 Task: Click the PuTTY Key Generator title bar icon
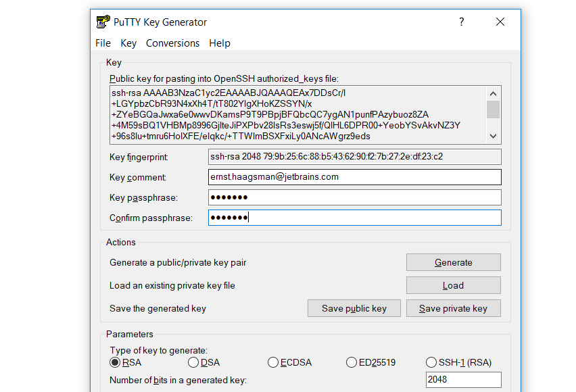103,22
